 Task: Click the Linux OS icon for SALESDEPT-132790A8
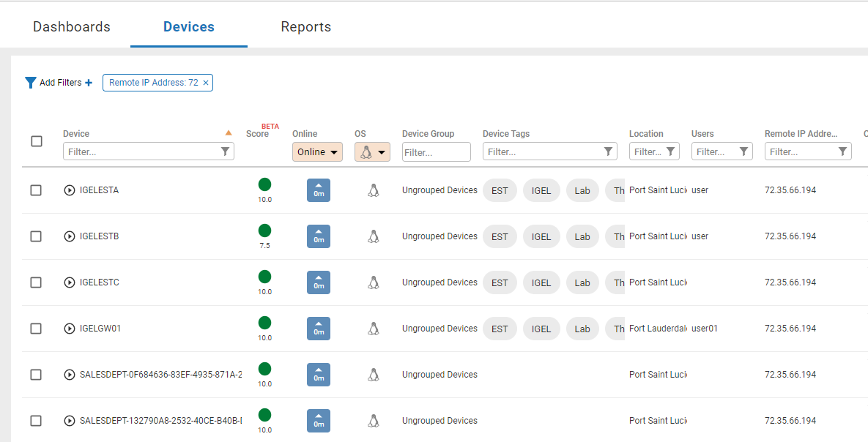pyautogui.click(x=373, y=421)
